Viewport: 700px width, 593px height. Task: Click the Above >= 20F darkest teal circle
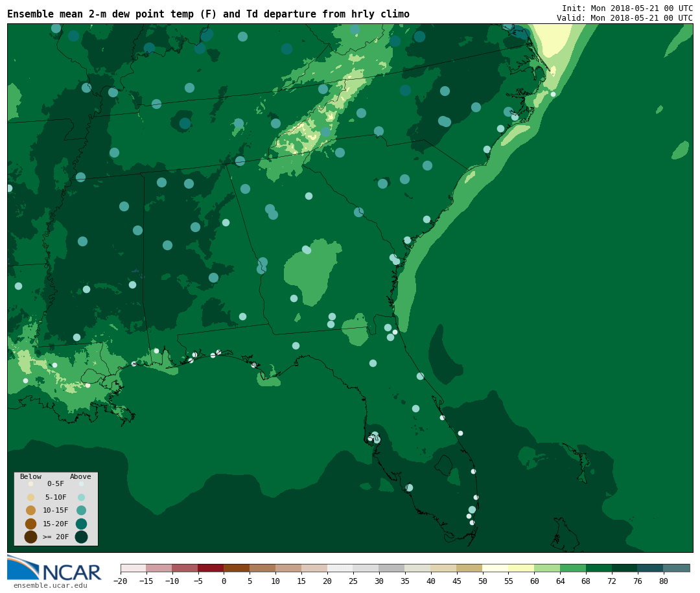(81, 537)
